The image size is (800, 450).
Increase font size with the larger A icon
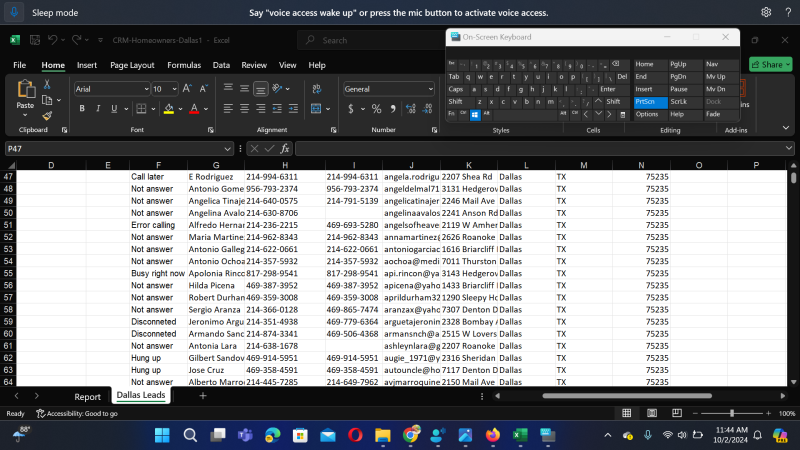pyautogui.click(x=187, y=89)
